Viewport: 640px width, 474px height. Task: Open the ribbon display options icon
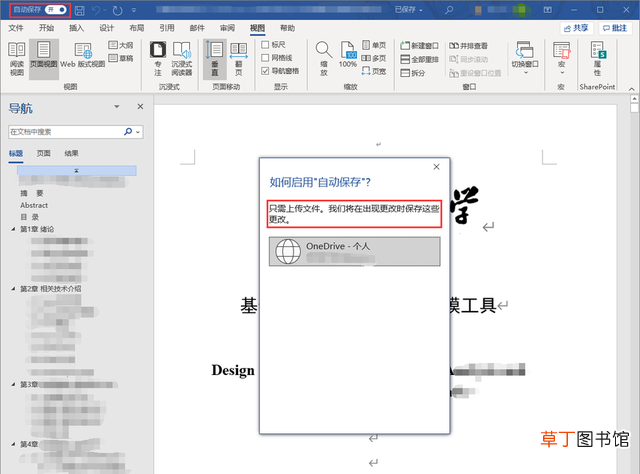(548, 10)
